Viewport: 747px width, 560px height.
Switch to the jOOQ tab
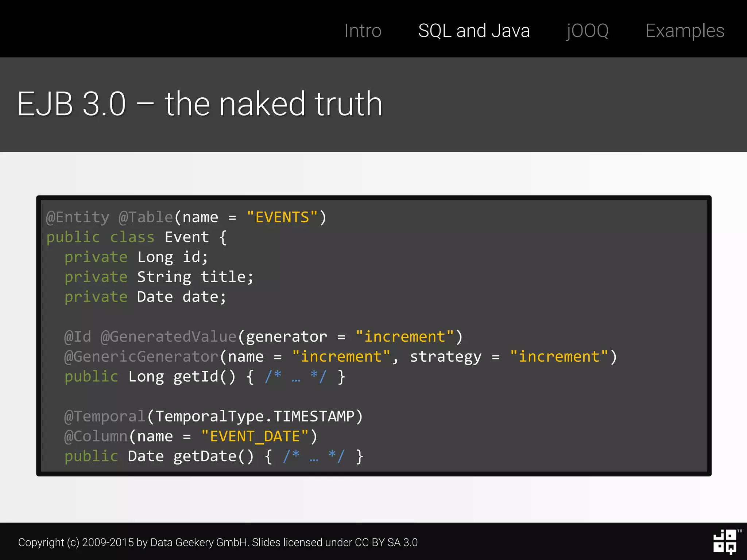coord(587,31)
